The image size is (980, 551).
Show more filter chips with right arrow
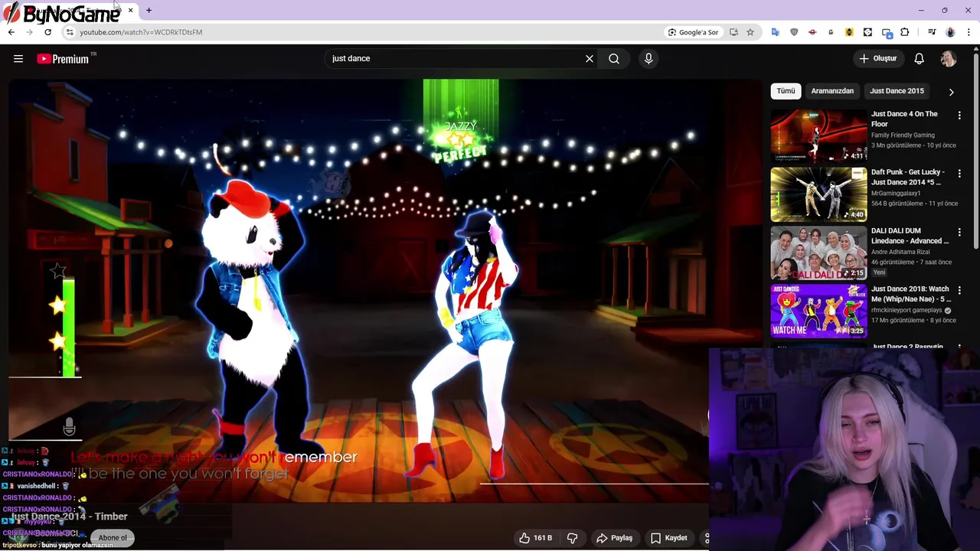[x=952, y=92]
